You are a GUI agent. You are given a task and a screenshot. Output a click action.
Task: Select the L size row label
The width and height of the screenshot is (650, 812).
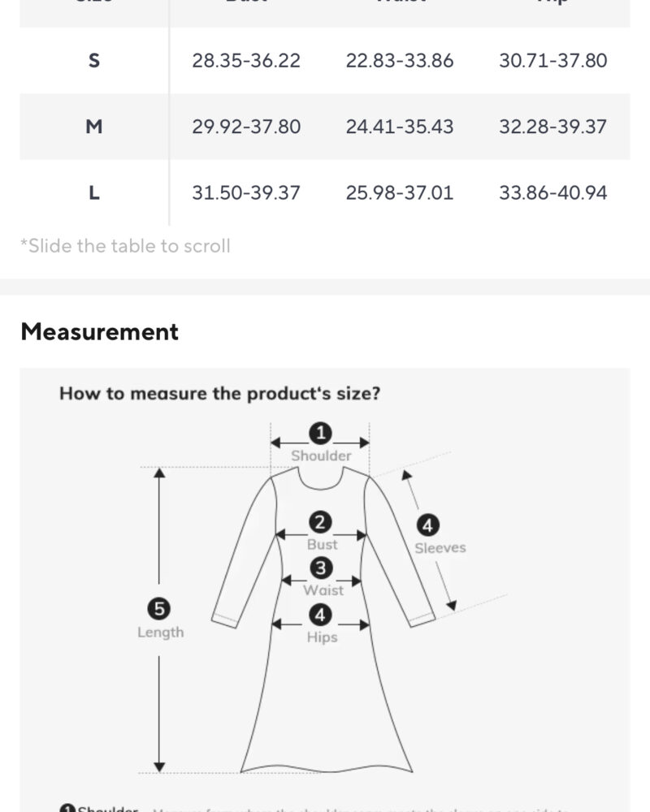[94, 193]
